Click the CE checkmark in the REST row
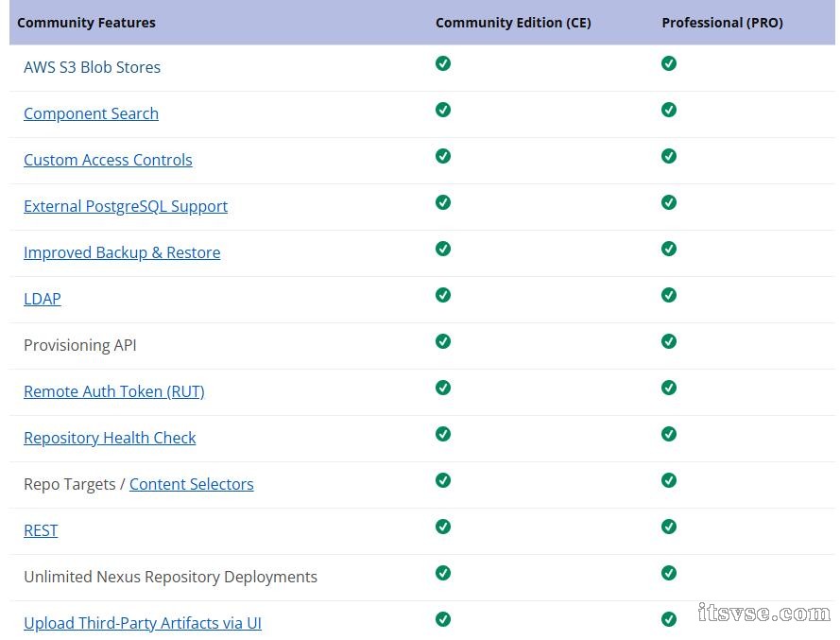Screen dimensions: 840x640 (x=443, y=527)
